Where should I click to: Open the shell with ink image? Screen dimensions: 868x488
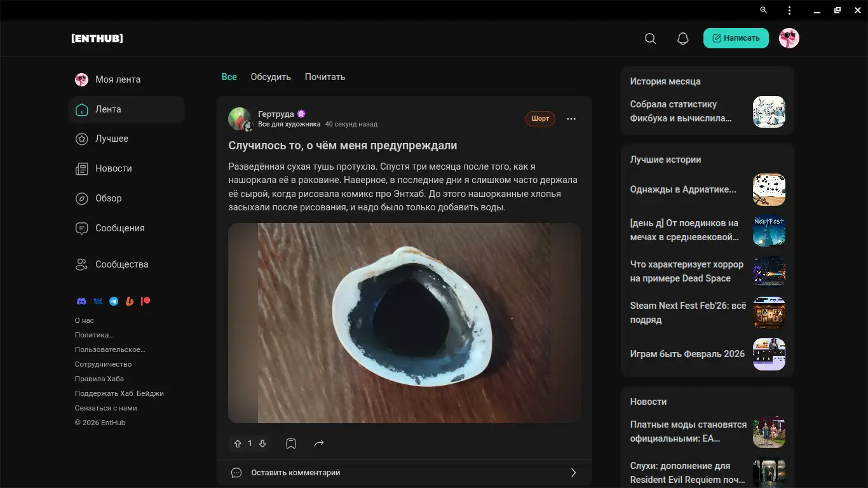pos(404,323)
